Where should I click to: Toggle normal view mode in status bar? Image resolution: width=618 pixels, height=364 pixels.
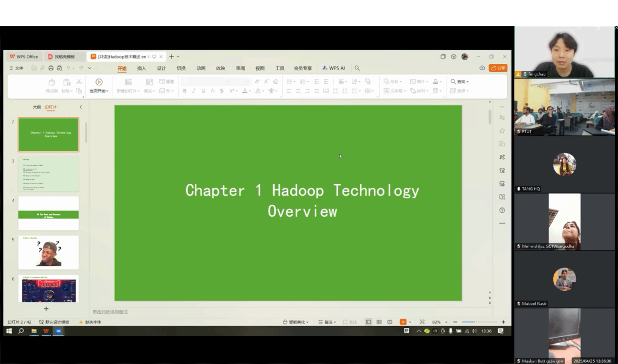coord(368,322)
